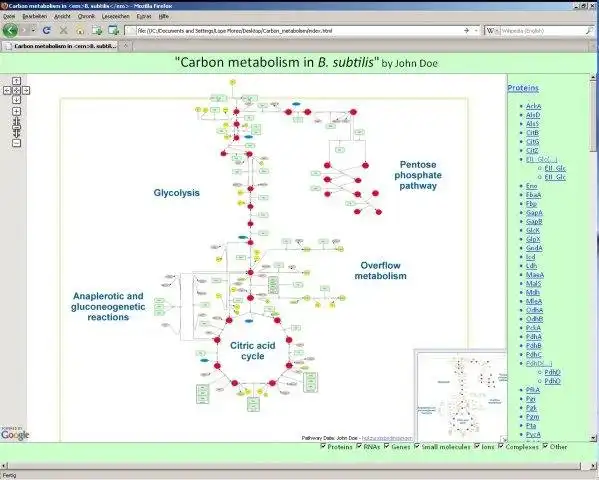Click the map center/reset view button
The image size is (599, 480).
16,91
